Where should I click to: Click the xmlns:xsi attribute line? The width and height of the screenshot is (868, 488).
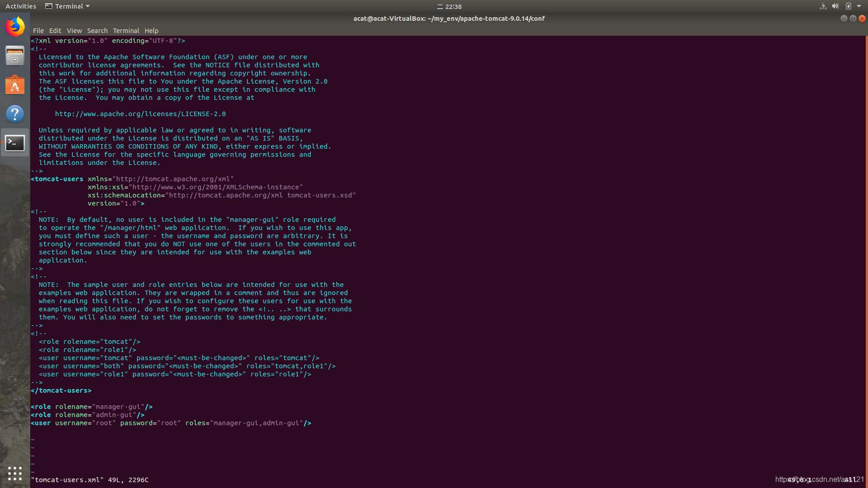coord(195,187)
